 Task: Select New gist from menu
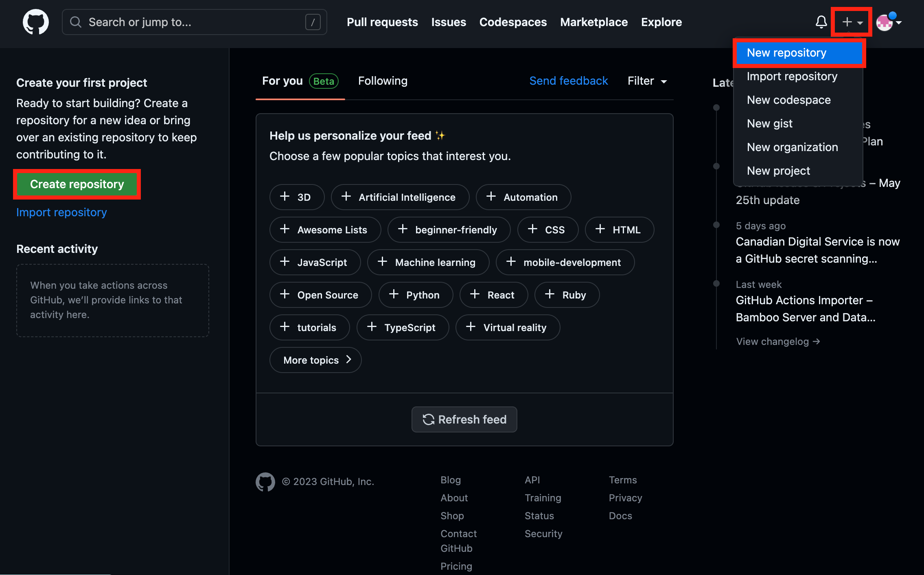(769, 123)
